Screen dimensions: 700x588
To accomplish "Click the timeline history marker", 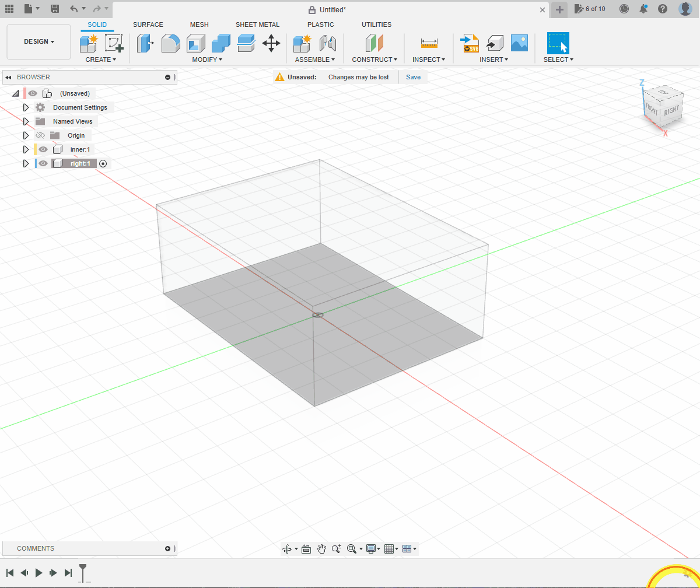I will [83, 569].
